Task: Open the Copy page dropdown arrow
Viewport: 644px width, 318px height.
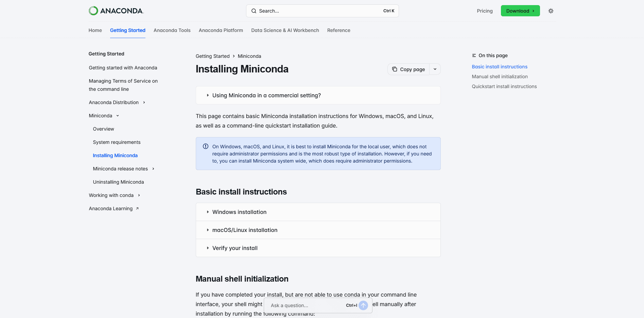Action: click(435, 69)
